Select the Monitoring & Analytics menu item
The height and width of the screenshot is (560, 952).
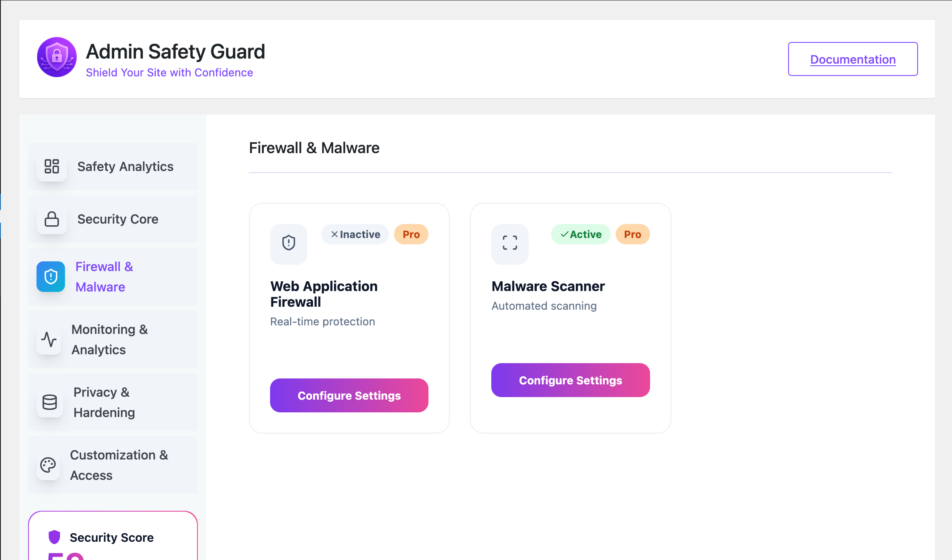pyautogui.click(x=110, y=339)
